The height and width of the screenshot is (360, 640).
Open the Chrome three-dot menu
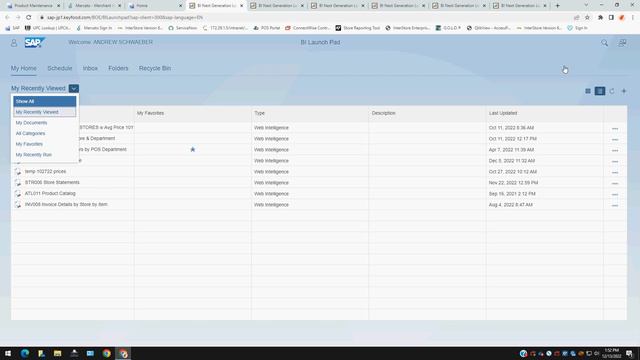pos(633,18)
